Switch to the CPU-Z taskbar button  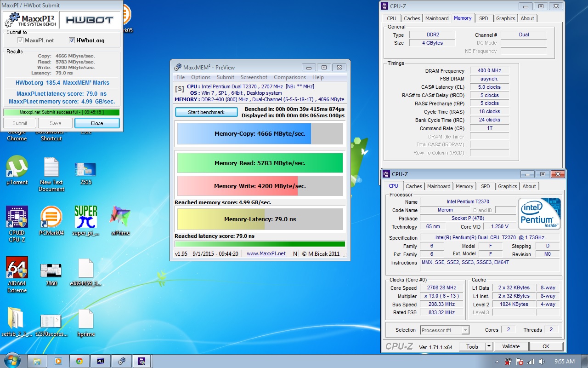(x=142, y=361)
